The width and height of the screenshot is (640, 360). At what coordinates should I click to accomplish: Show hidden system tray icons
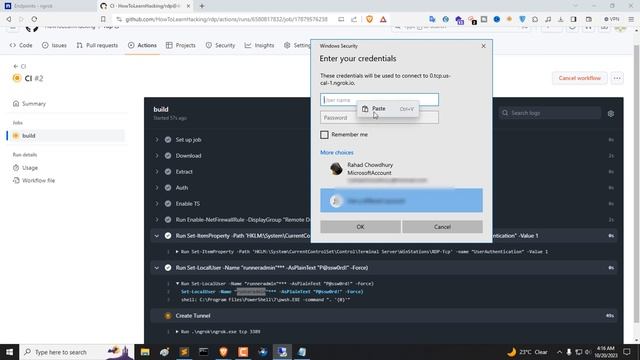(x=559, y=352)
